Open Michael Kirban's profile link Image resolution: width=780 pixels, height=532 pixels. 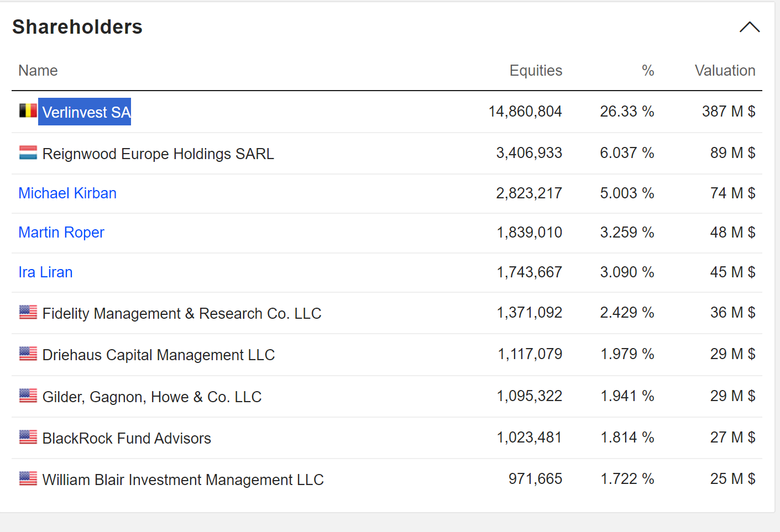pos(67,193)
